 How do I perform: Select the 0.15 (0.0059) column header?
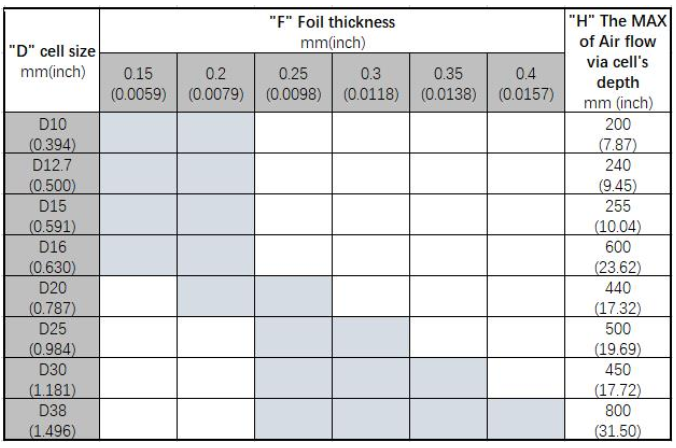139,83
